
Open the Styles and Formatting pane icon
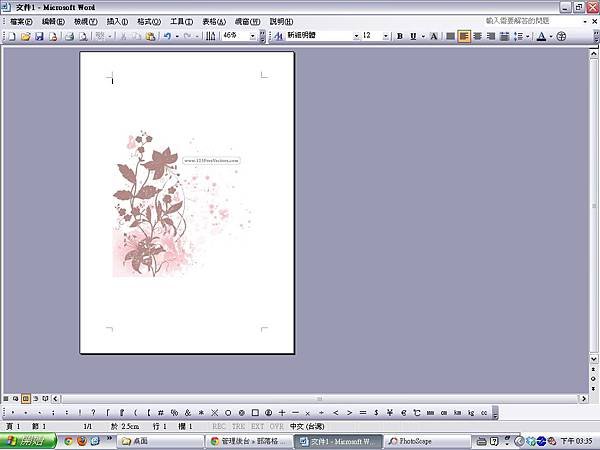(x=279, y=36)
